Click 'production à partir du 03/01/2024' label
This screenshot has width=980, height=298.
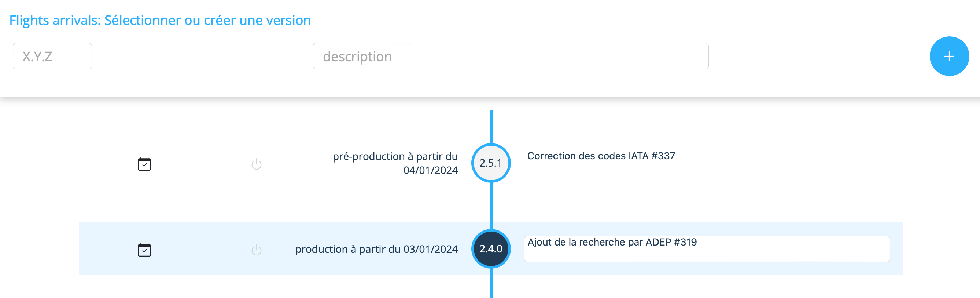pos(376,249)
